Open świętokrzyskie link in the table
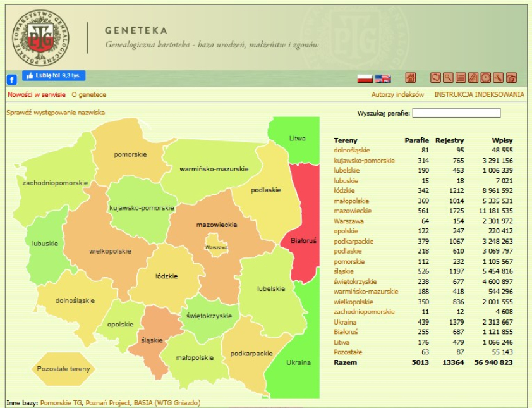532x408 pixels. 355,281
